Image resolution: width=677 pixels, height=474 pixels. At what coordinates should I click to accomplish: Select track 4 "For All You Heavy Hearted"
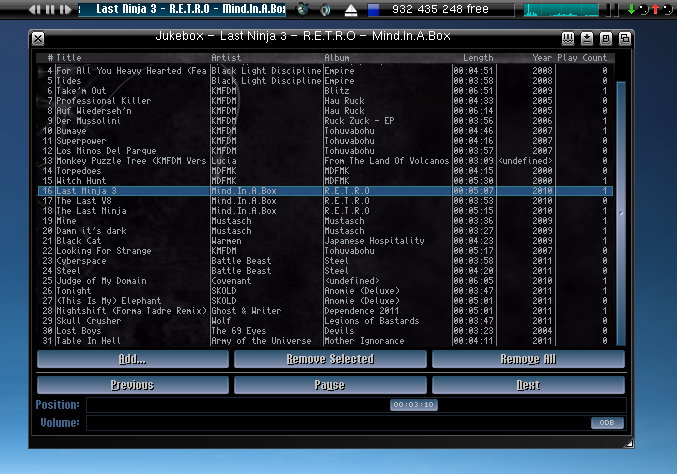click(325, 70)
